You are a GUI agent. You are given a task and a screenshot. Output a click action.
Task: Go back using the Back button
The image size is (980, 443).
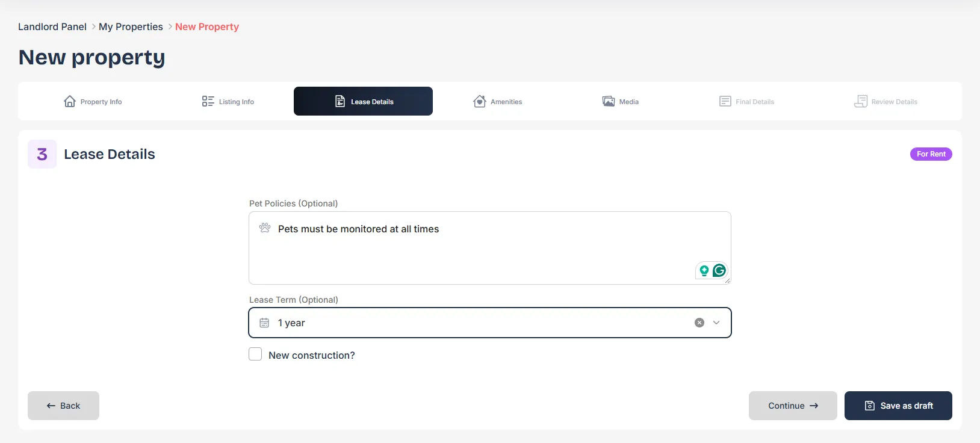coord(63,406)
